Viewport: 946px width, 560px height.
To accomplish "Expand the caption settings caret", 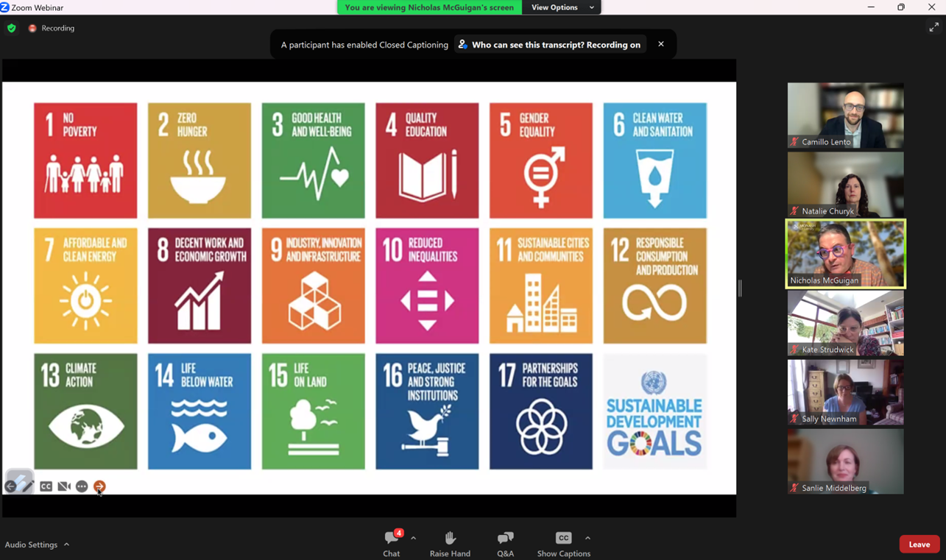I will pyautogui.click(x=587, y=538).
